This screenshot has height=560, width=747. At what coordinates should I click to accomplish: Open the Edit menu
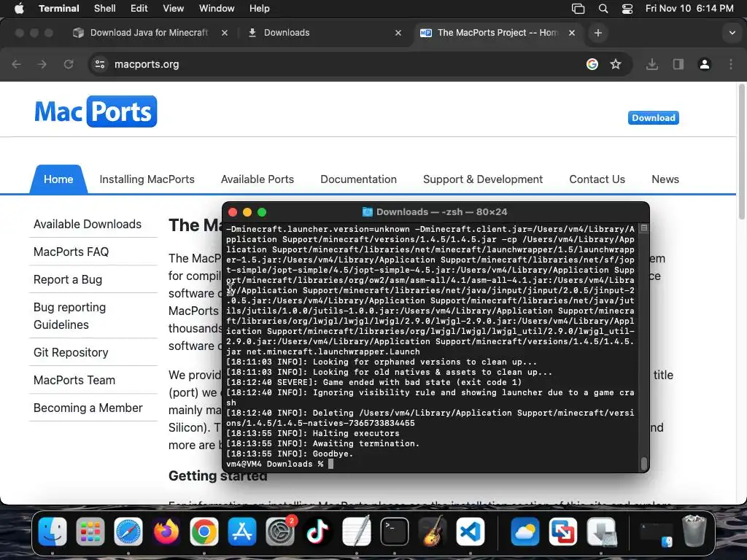pyautogui.click(x=139, y=8)
